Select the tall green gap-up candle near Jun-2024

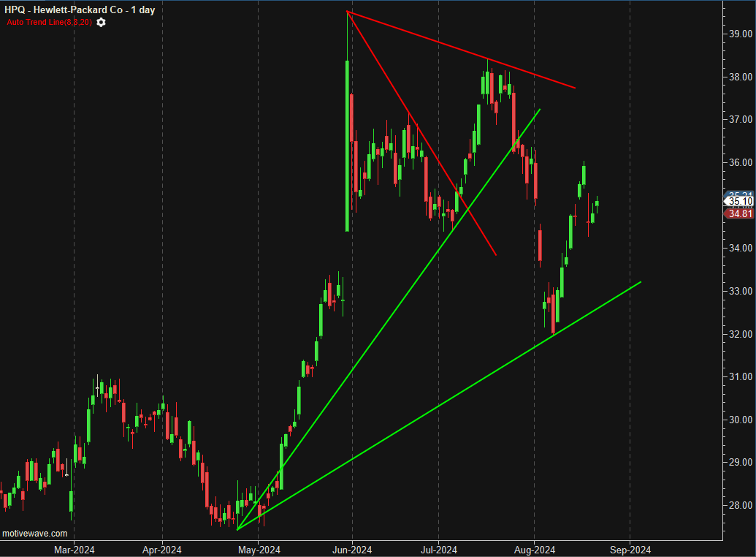tap(347, 146)
